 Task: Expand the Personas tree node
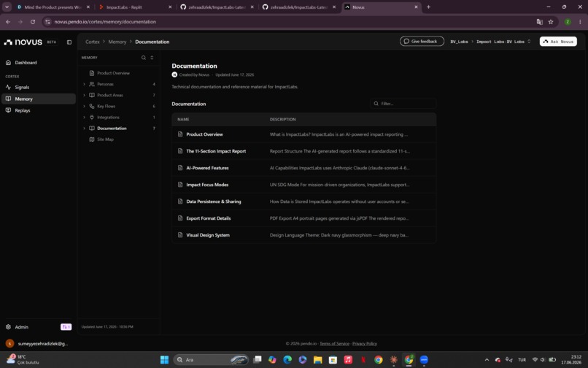[84, 84]
